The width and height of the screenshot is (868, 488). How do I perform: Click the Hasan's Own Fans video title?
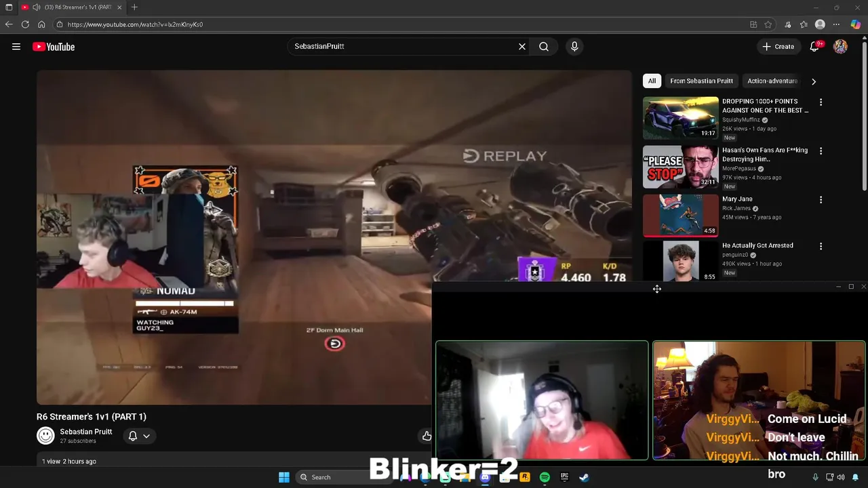(765, 155)
